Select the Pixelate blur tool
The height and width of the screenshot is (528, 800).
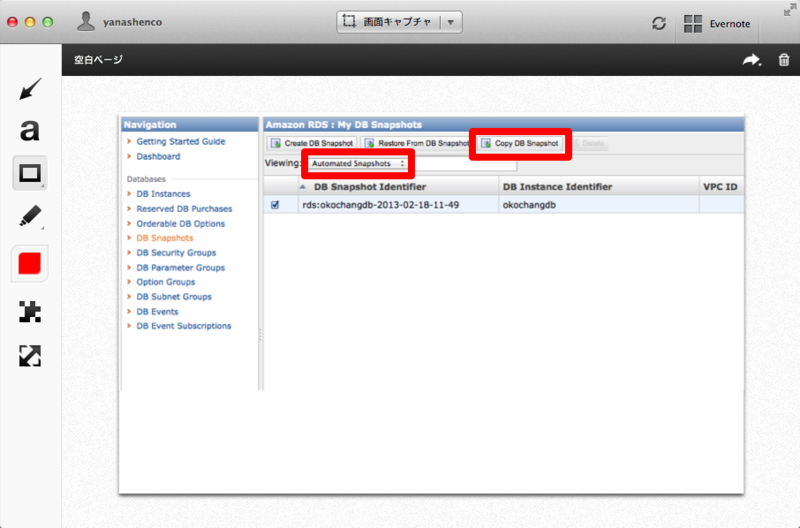click(30, 312)
